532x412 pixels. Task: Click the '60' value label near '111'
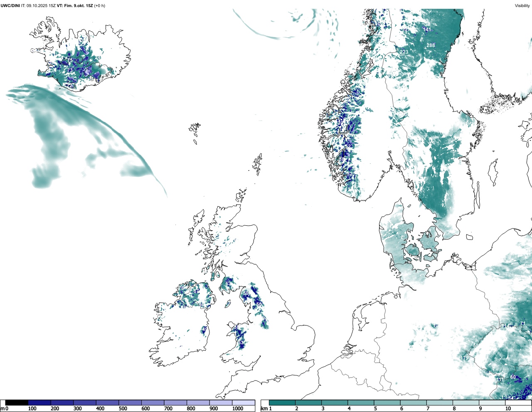pos(513,377)
